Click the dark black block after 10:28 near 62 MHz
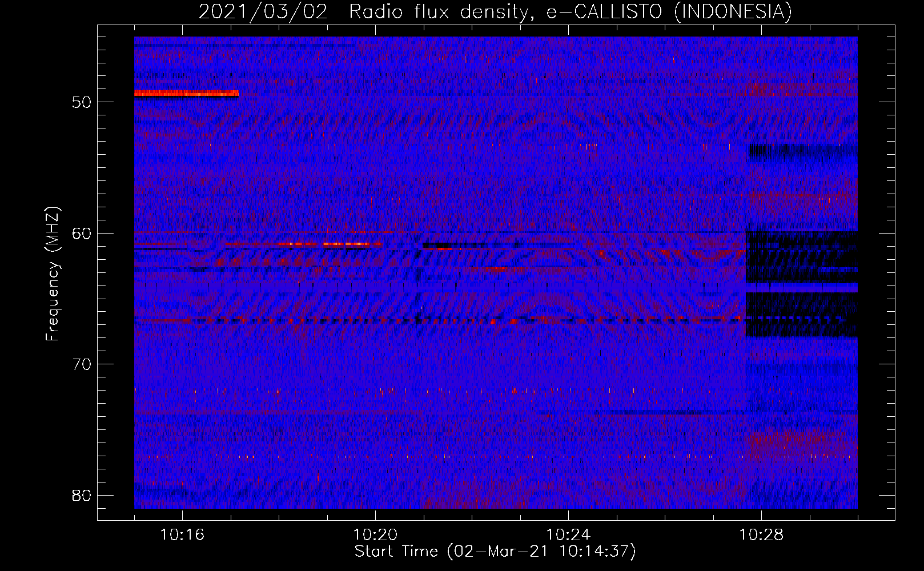The width and height of the screenshot is (924, 571). (x=802, y=257)
